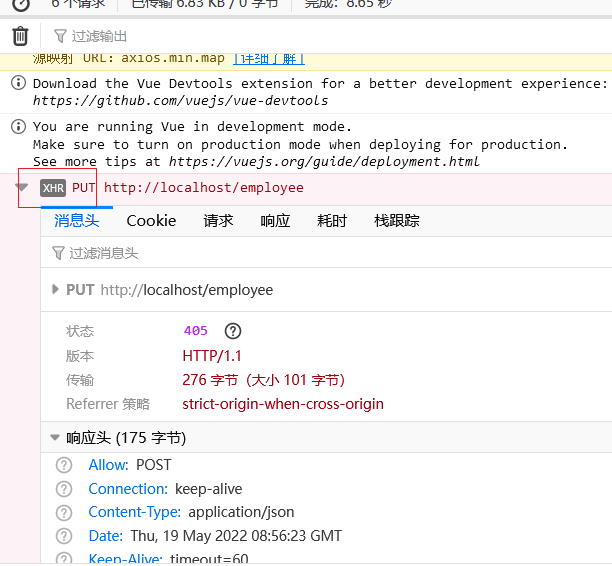Click the timer icon in status bar

(21, 5)
